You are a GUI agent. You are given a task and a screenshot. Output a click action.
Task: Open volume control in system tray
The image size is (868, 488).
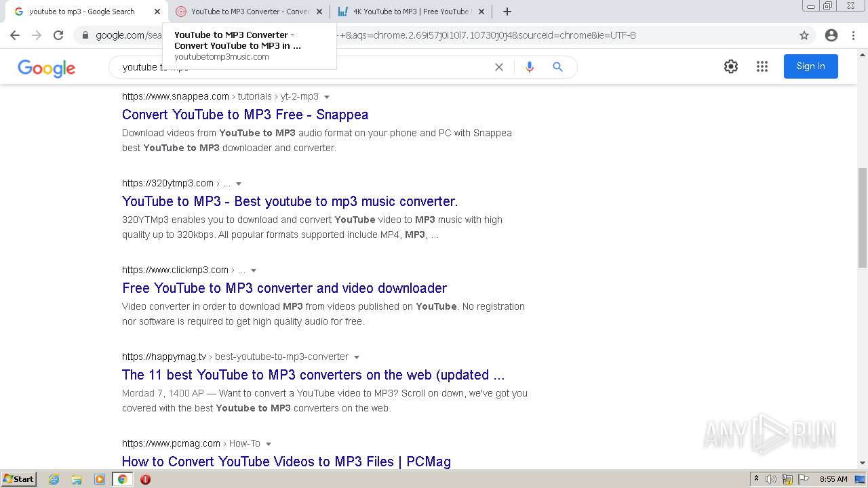[x=771, y=479]
